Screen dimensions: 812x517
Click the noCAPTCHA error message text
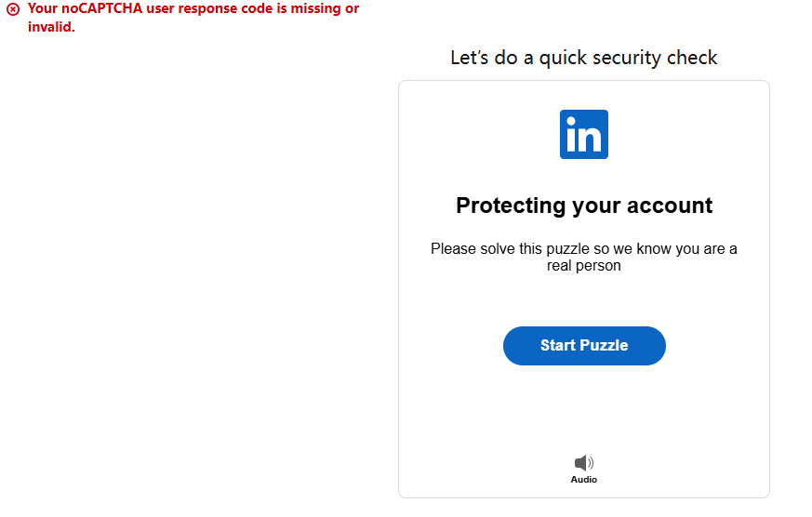[x=193, y=18]
